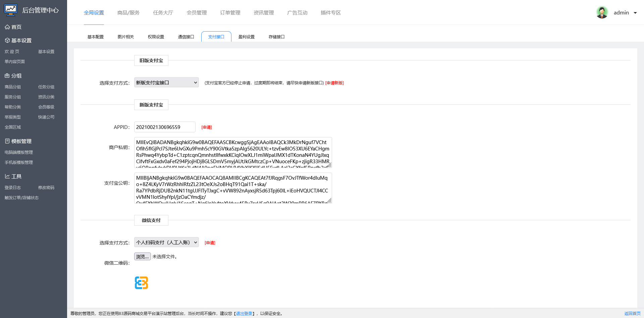Click the 返回首页 link
The image size is (644, 318).
click(632, 314)
